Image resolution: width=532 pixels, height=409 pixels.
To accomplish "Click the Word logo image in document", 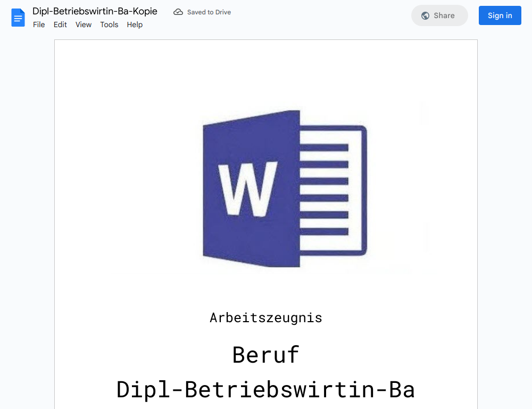I will [x=285, y=189].
